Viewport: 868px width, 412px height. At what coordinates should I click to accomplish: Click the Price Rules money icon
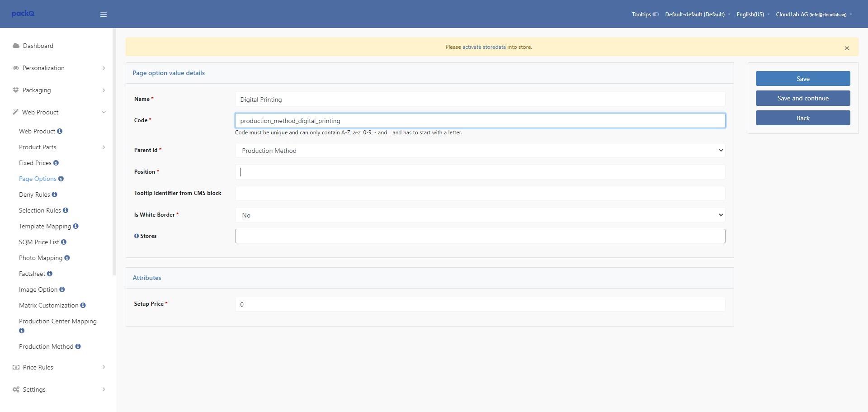point(16,367)
